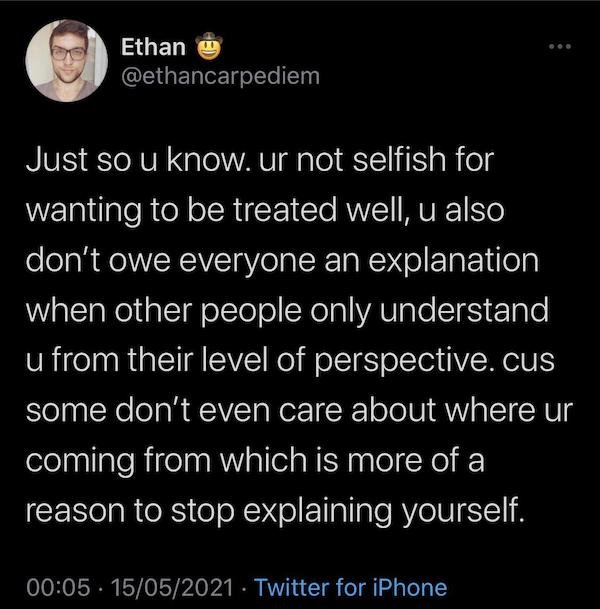Click the line "wanting to be treated well"
Screen dimensions: 600x609
point(265,211)
